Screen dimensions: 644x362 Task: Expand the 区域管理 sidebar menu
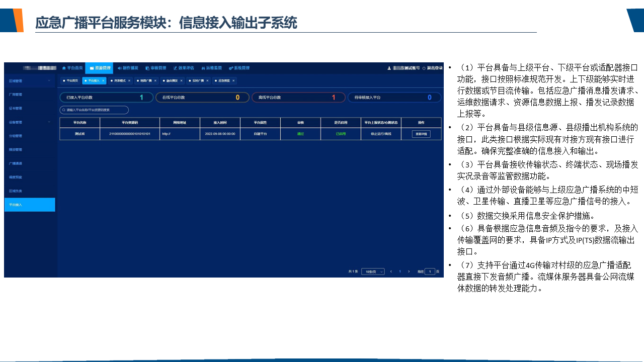click(49, 80)
